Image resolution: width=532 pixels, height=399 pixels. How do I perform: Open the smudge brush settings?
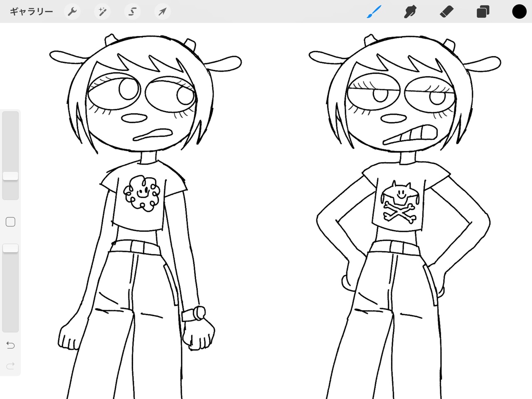[x=410, y=11]
